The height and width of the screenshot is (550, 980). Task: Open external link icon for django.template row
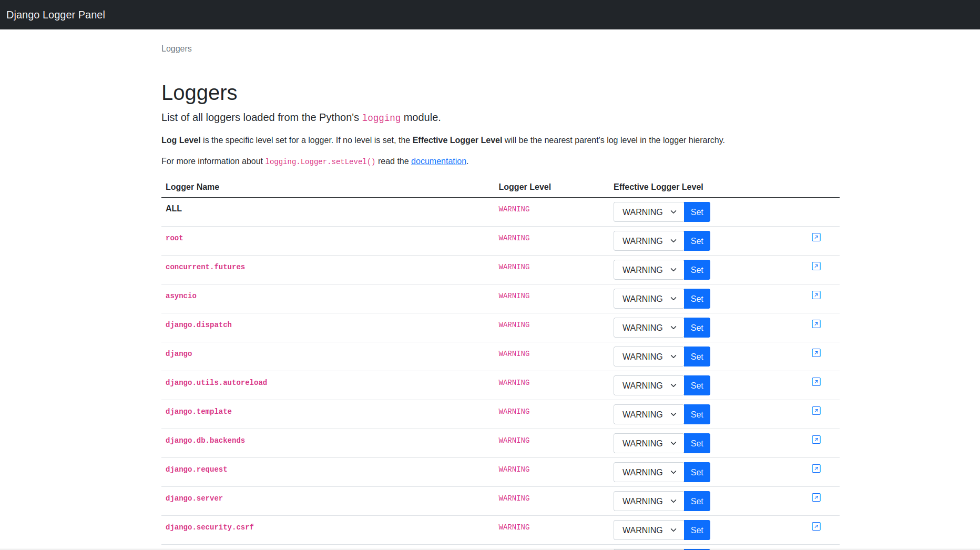point(816,411)
